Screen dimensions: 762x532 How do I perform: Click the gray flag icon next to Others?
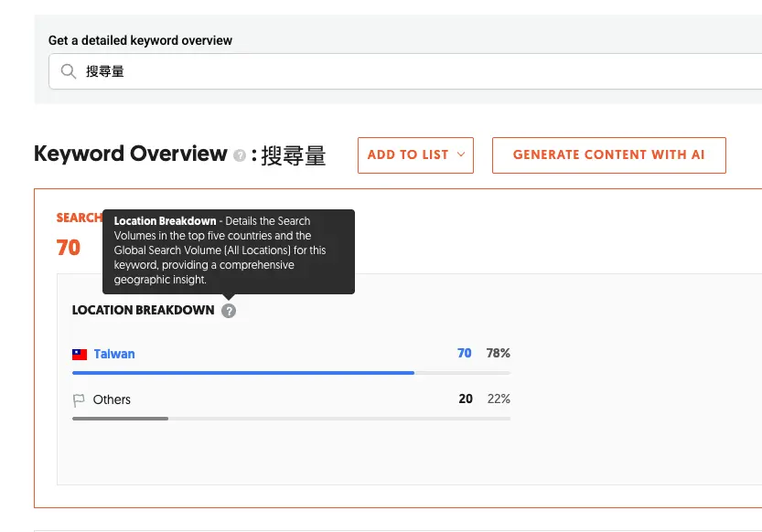click(x=80, y=399)
